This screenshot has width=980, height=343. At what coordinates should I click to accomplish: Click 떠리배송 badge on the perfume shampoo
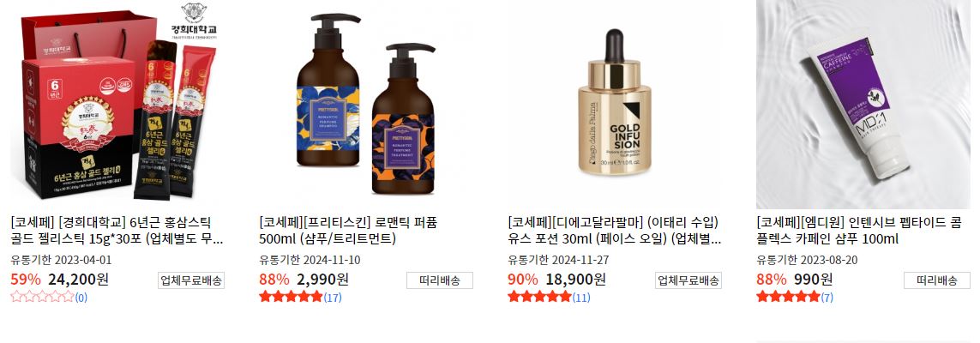(439, 280)
